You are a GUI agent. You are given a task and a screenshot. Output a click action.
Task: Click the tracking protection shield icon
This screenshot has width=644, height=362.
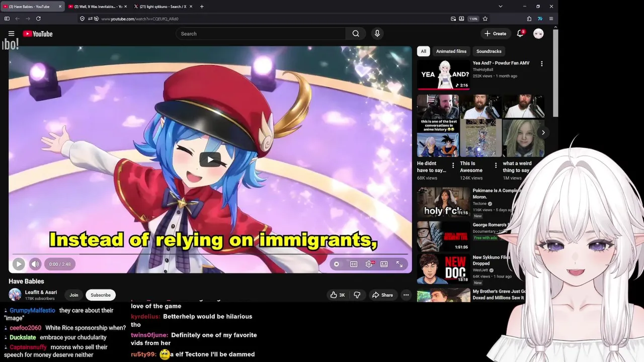[x=82, y=19]
